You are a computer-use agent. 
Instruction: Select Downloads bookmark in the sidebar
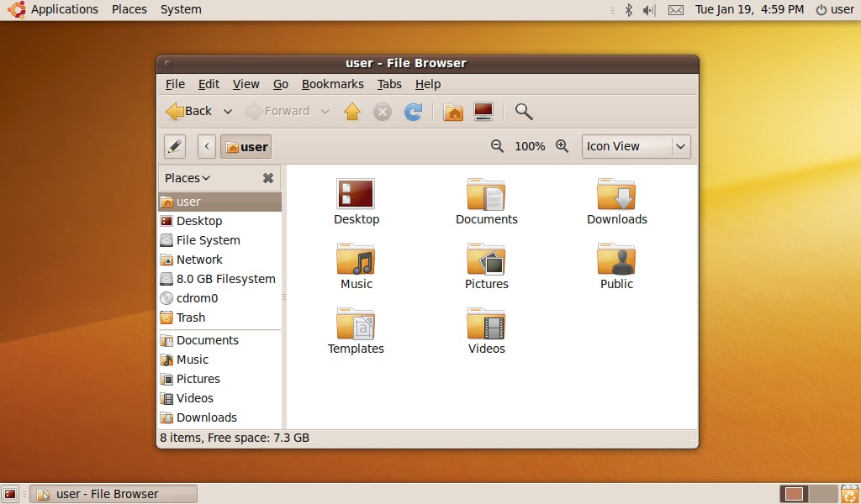point(219,417)
